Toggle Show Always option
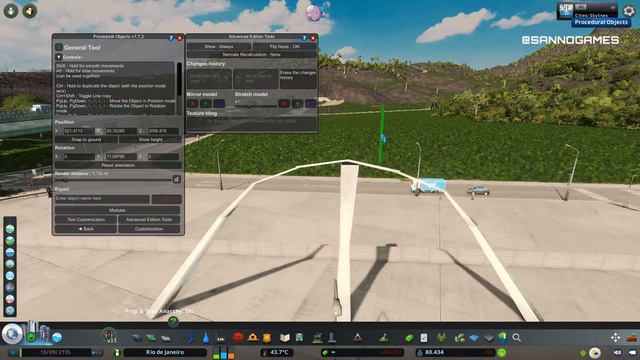Image resolution: width=640 pixels, height=360 pixels. click(x=219, y=47)
